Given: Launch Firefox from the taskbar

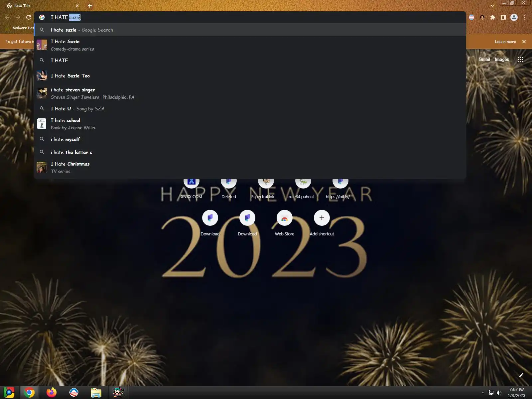Looking at the screenshot, I should [52, 393].
